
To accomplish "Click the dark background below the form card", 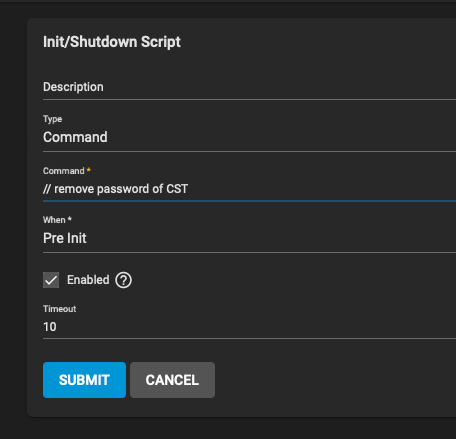I will pyautogui.click(x=228, y=428).
